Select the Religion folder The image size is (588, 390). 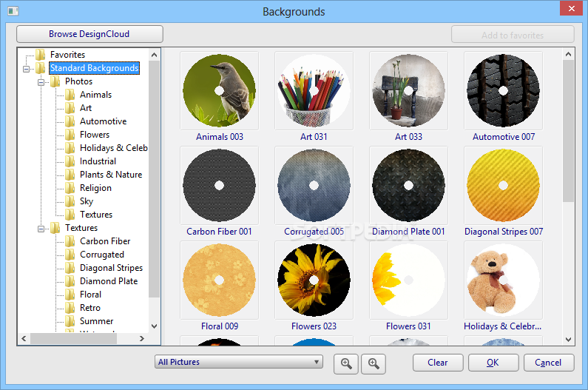(95, 188)
